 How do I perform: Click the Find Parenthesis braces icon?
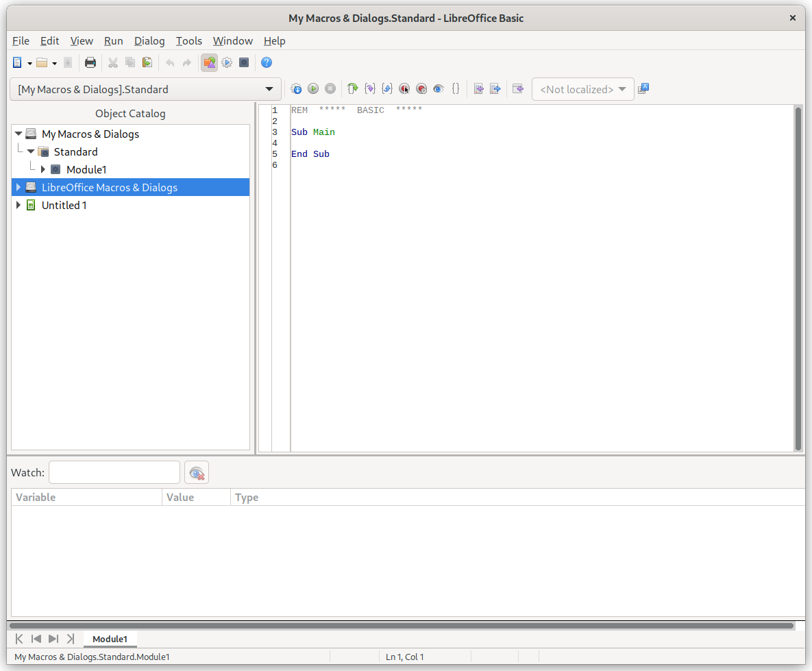pos(456,88)
